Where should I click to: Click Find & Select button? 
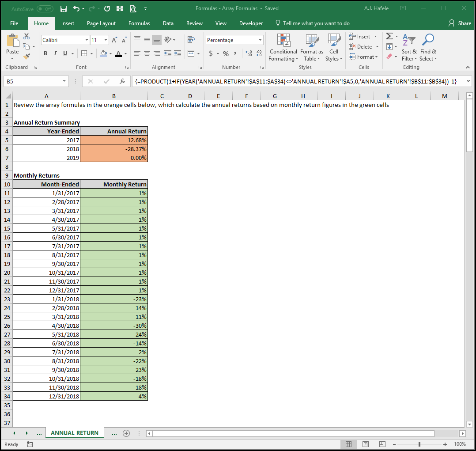click(x=428, y=47)
